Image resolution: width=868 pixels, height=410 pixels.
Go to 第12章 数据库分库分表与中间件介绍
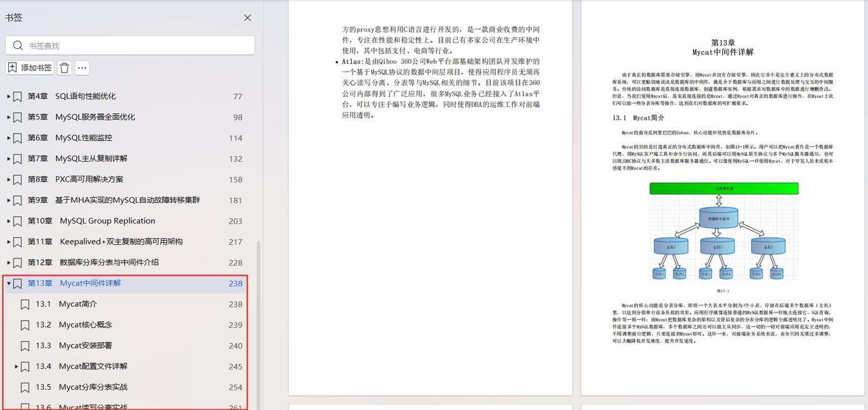point(93,262)
